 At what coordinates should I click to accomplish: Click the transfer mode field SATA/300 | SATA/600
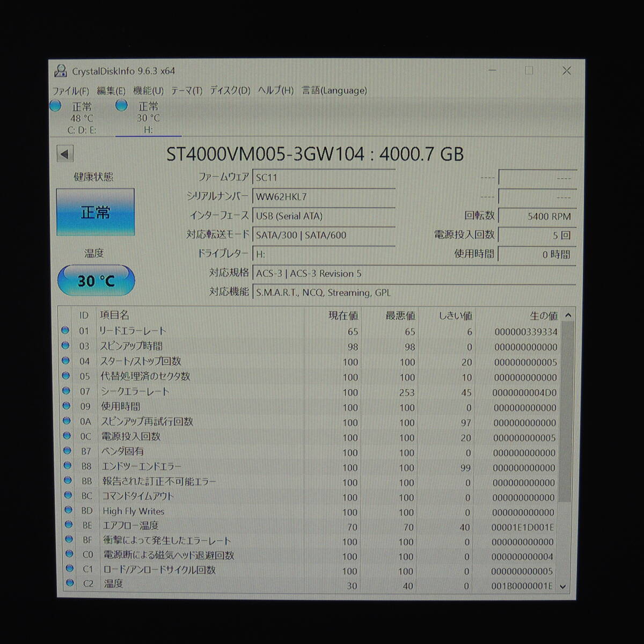(324, 235)
